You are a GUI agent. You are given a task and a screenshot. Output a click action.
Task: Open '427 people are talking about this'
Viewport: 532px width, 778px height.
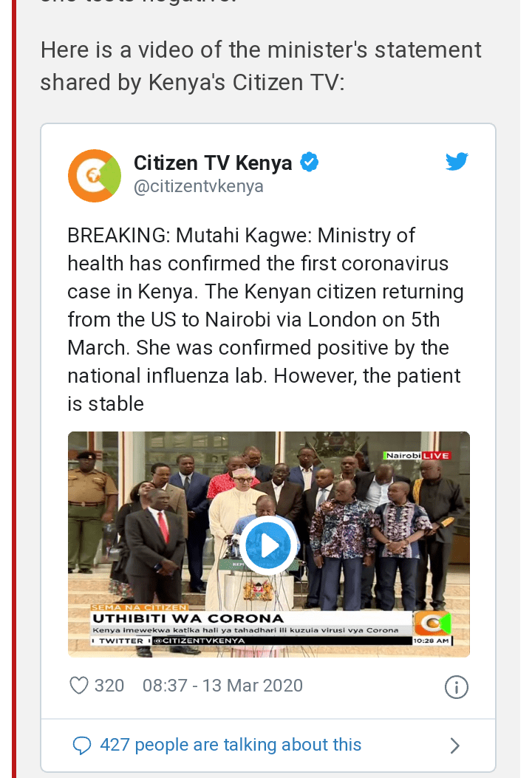(231, 745)
